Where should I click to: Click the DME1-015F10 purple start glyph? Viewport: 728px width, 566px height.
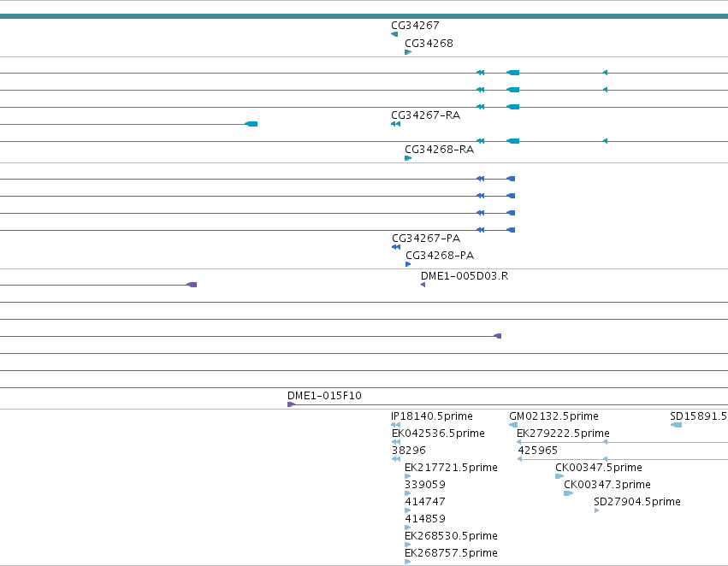pos(291,404)
